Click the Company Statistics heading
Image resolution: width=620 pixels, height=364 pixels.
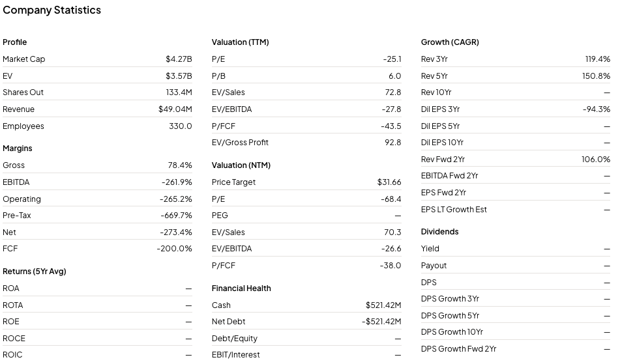(52, 10)
